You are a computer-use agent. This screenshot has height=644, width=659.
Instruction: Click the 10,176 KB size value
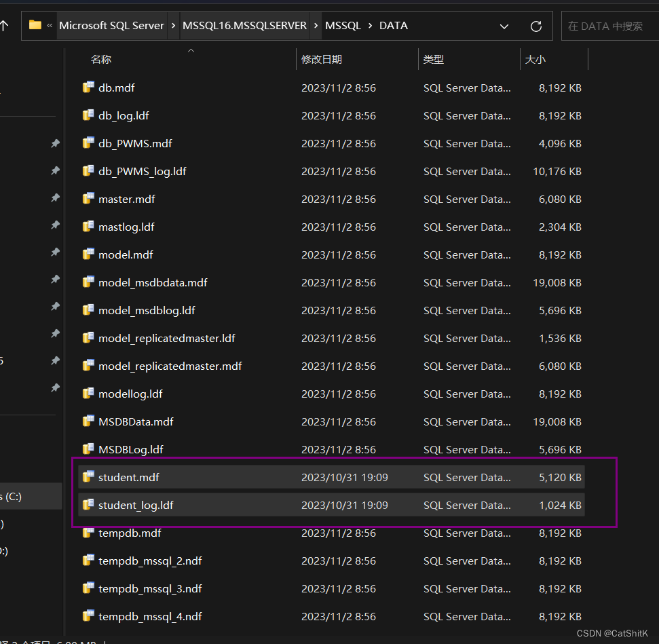click(x=557, y=172)
